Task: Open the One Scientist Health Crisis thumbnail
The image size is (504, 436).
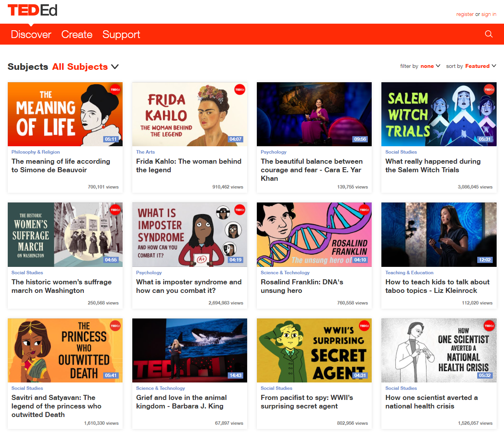Action: point(439,351)
